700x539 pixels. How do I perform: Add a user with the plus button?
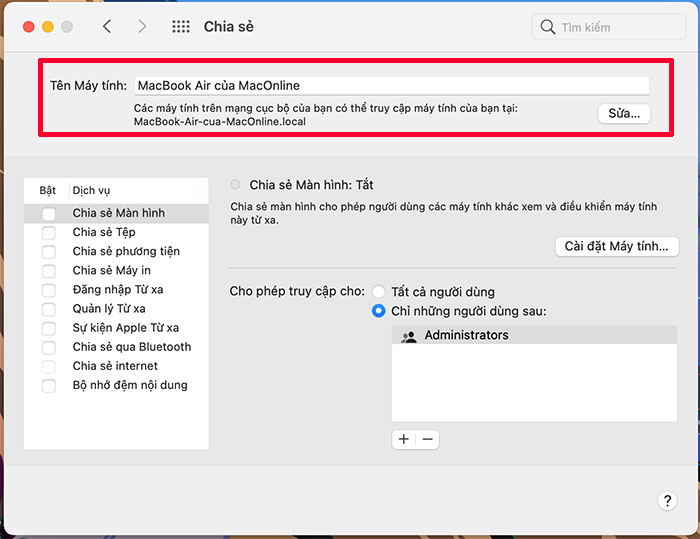click(x=404, y=439)
